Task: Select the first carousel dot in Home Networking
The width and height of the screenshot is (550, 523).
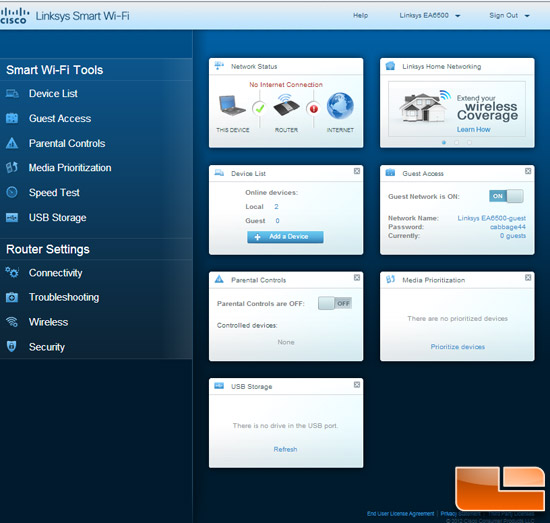Action: coord(444,142)
